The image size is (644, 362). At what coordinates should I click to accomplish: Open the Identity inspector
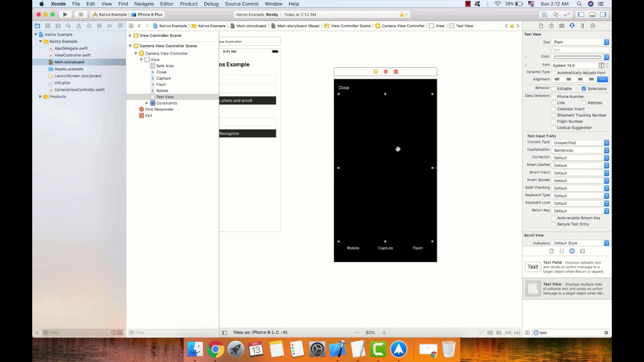[561, 26]
